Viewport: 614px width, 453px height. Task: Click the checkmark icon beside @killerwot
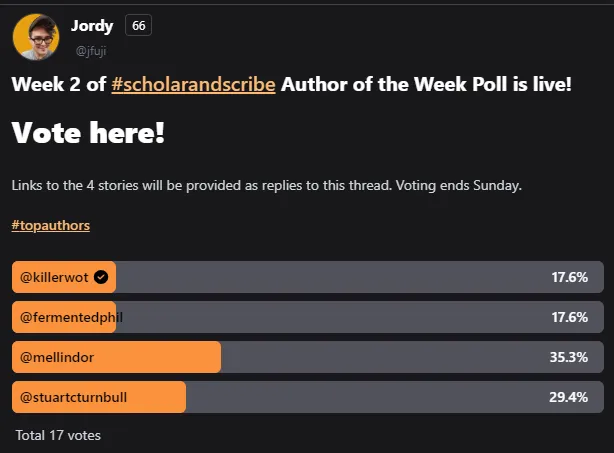tap(101, 277)
